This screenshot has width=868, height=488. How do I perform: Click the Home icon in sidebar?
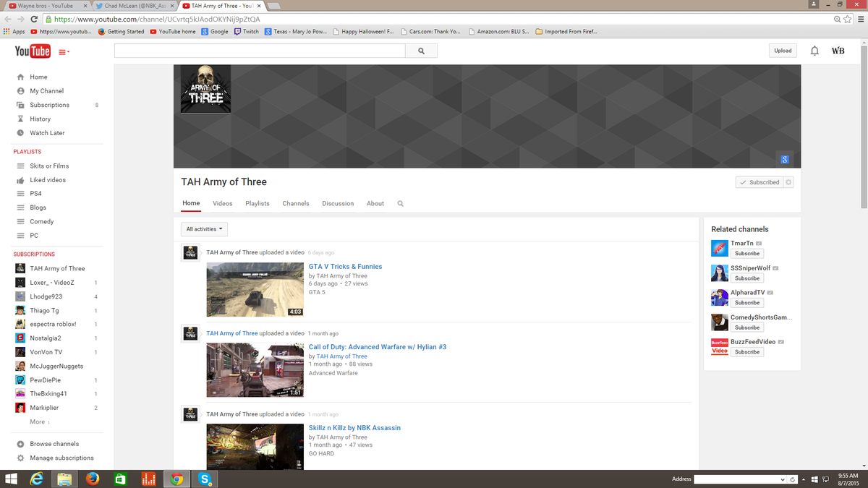[x=20, y=77]
